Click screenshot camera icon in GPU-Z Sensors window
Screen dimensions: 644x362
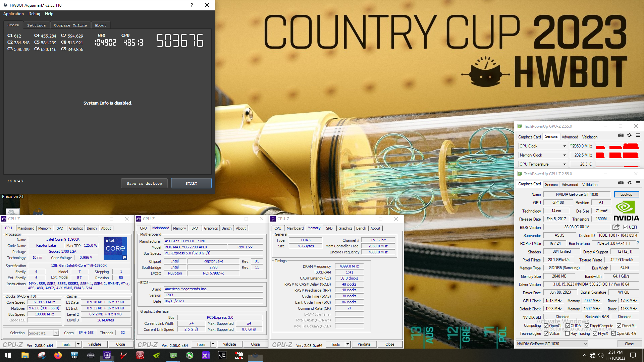pyautogui.click(x=621, y=135)
